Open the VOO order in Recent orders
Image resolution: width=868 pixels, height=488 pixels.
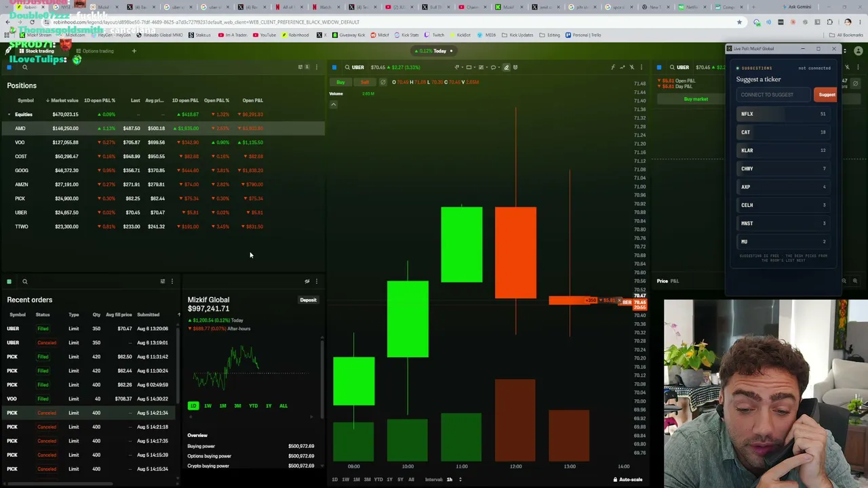click(x=88, y=399)
